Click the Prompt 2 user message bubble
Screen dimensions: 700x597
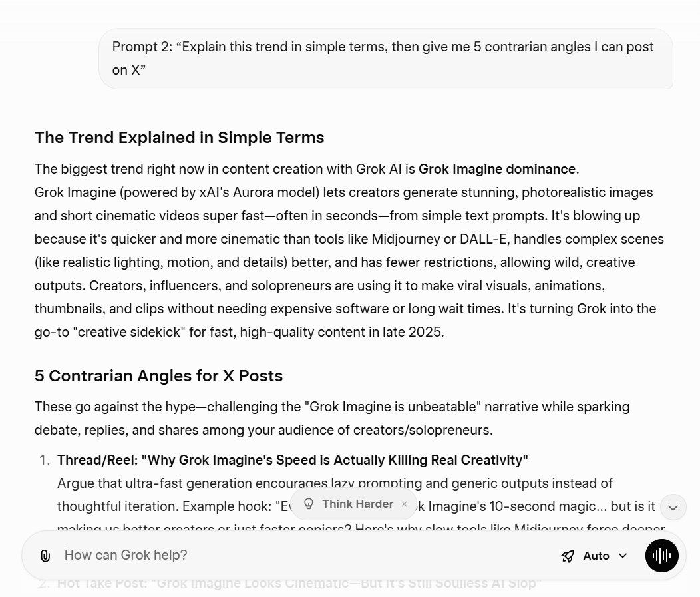(x=386, y=59)
